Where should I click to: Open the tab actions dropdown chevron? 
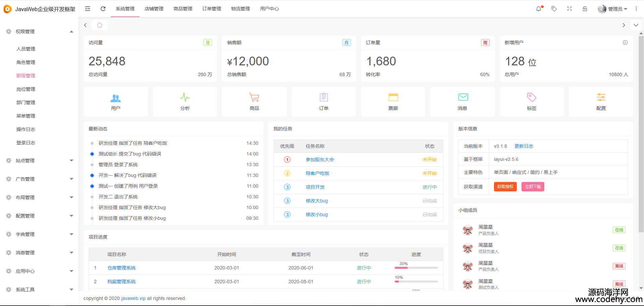(x=636, y=25)
